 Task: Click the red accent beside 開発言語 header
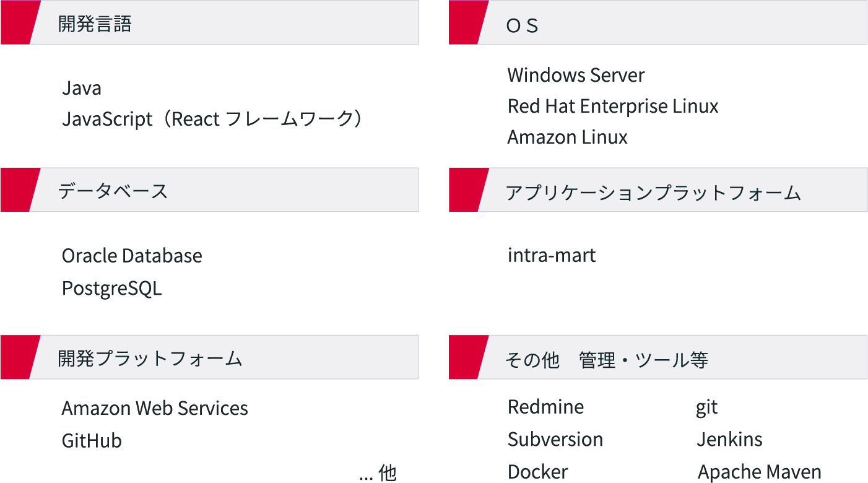pyautogui.click(x=17, y=23)
